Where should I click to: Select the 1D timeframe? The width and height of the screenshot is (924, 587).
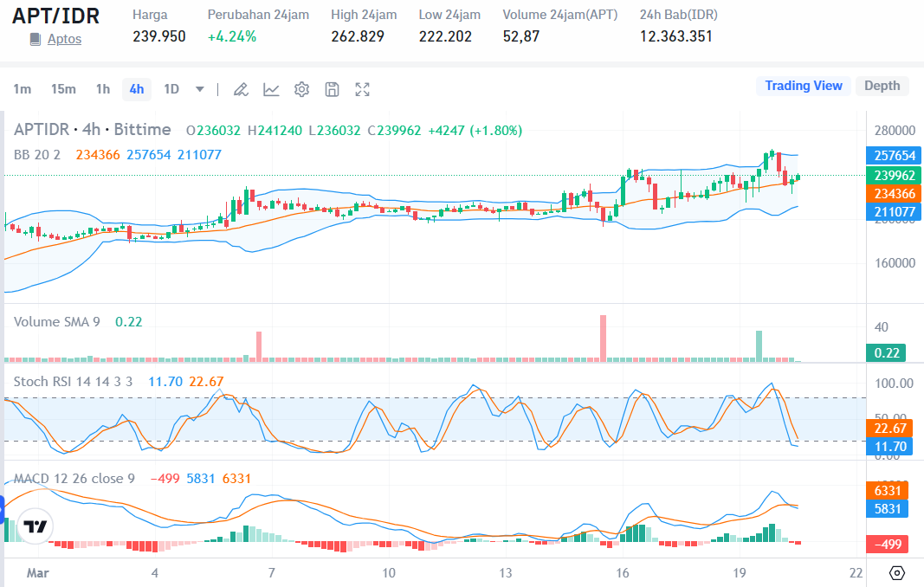pos(171,89)
